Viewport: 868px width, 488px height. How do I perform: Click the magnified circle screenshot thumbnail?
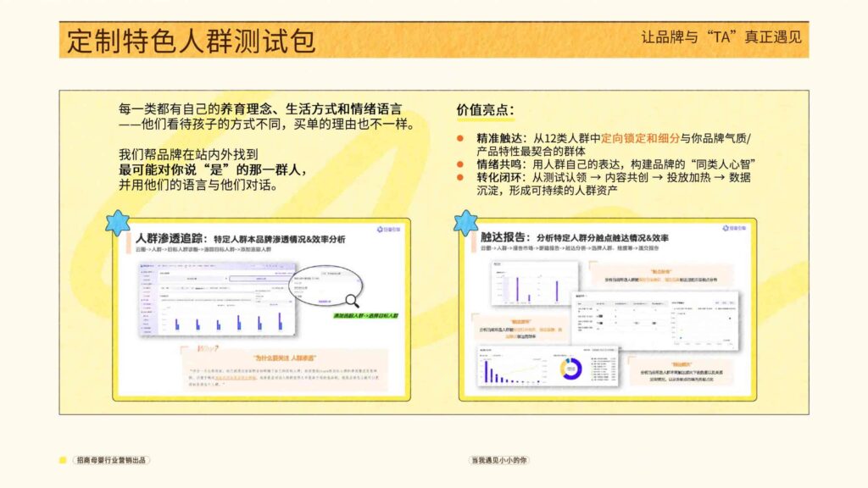point(325,285)
